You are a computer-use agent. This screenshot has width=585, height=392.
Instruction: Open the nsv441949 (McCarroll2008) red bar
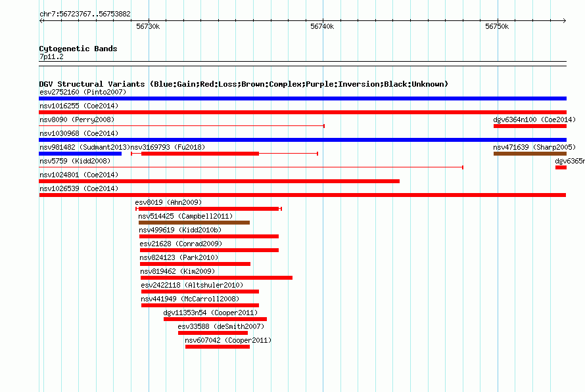[200, 305]
